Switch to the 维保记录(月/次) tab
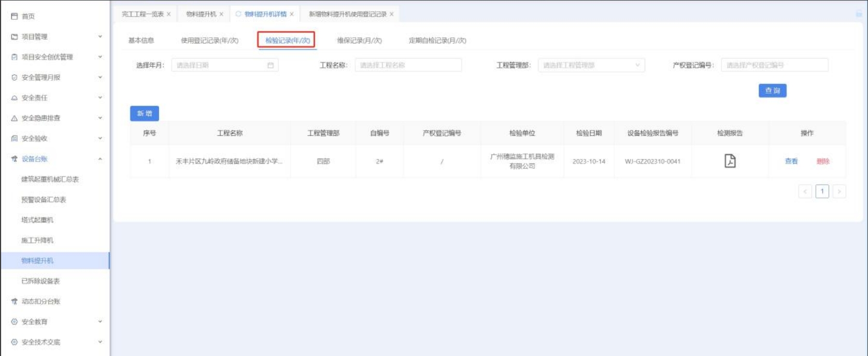Image resolution: width=868 pixels, height=356 pixels. [x=359, y=40]
